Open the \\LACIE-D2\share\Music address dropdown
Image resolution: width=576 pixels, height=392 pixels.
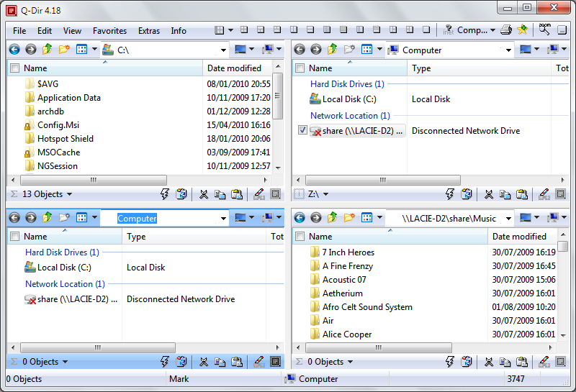[x=508, y=219]
